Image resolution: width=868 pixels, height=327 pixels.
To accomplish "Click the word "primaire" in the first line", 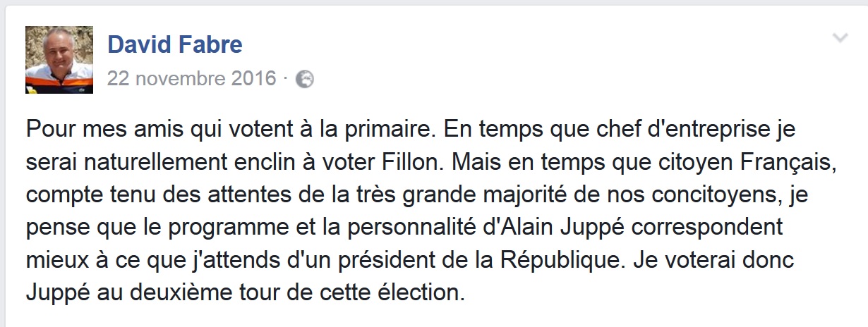I will coord(349,130).
